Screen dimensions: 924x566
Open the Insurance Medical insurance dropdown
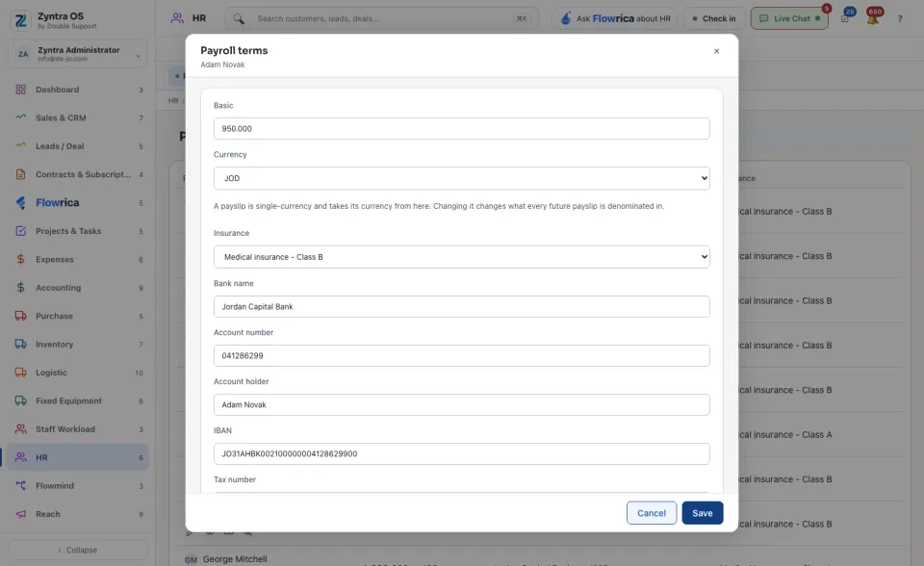tap(461, 257)
